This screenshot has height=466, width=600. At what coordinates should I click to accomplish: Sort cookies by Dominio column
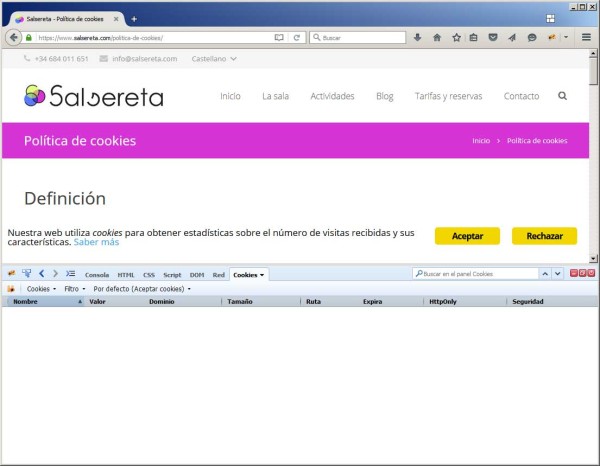[161, 301]
